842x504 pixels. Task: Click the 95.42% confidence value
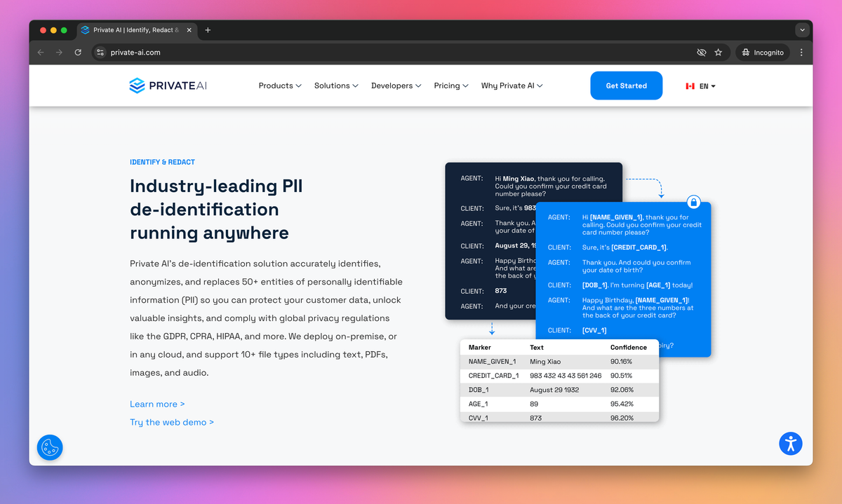622,404
